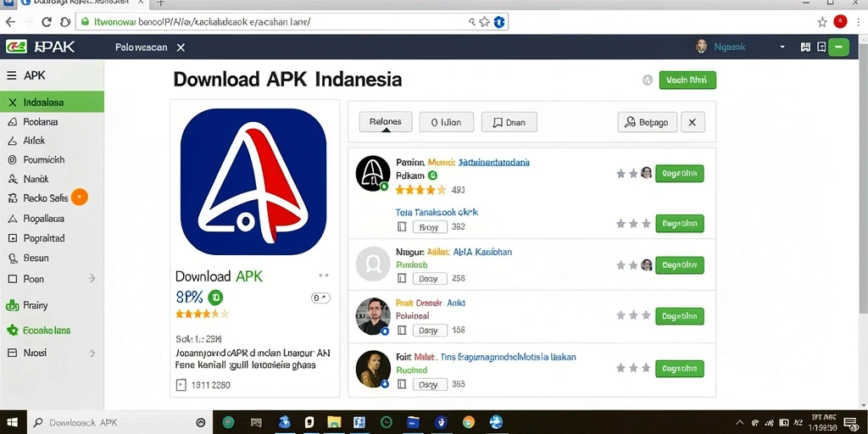
Task: Click first row green download button
Action: (x=679, y=173)
